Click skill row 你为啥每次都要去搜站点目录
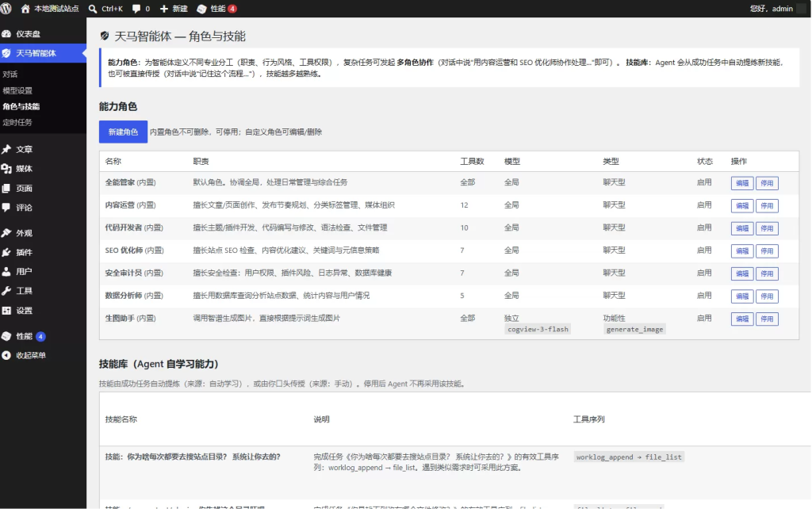 [x=193, y=457]
